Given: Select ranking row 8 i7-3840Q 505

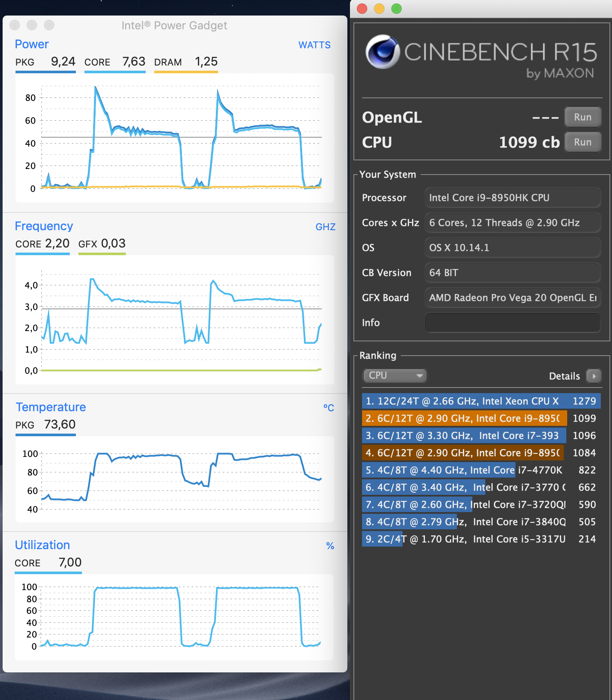Looking at the screenshot, I should [x=481, y=522].
